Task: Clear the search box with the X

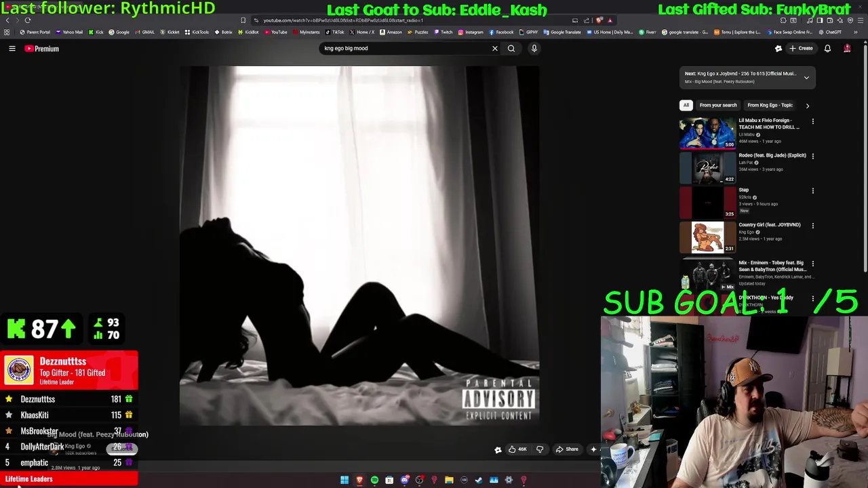Action: point(495,49)
